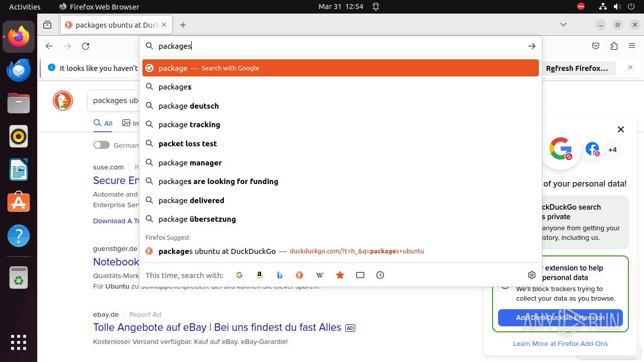Open network status icon in top bar
This screenshot has width=644, height=362.
coord(603,7)
